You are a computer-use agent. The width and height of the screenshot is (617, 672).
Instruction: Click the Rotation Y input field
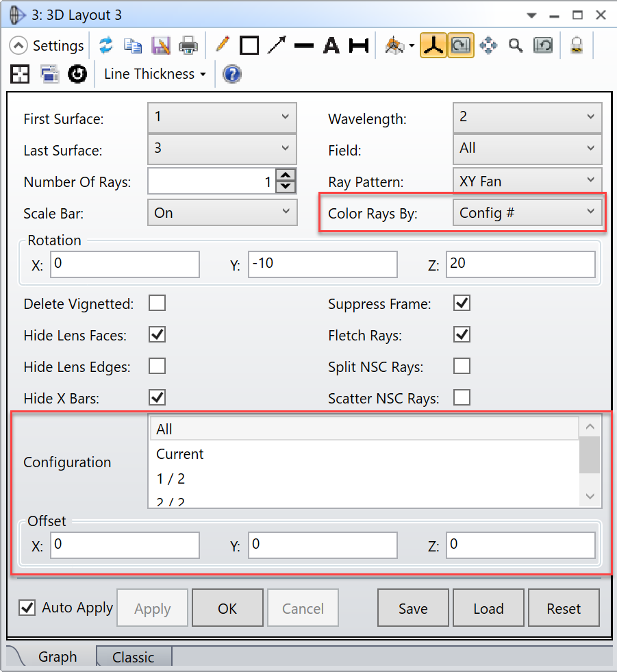323,264
